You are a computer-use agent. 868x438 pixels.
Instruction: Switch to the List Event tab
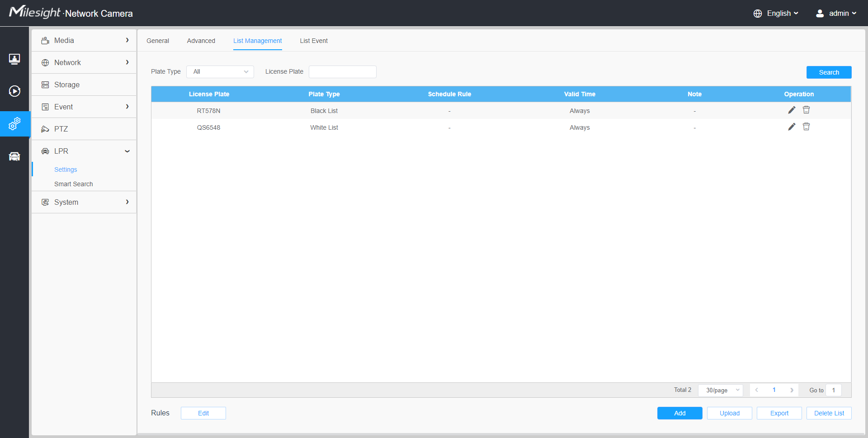point(314,41)
